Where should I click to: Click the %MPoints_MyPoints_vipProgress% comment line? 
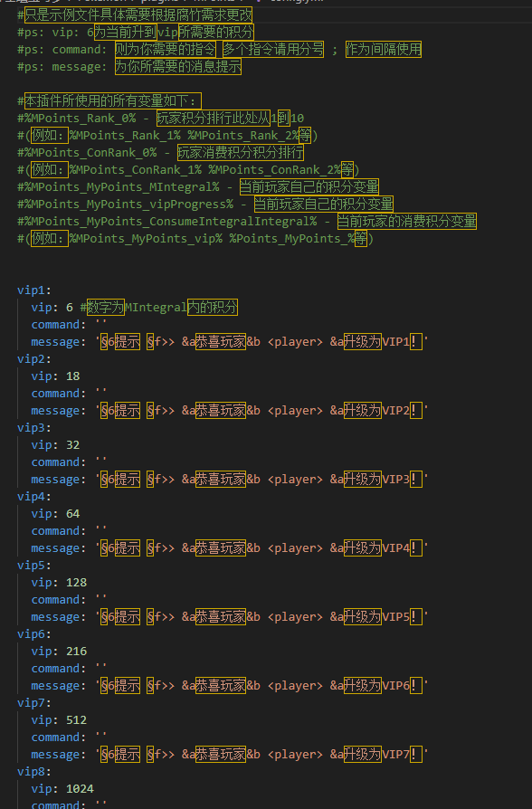coord(205,204)
